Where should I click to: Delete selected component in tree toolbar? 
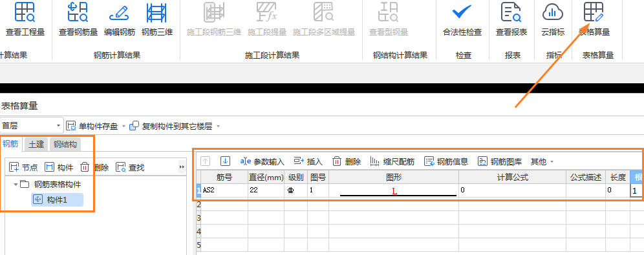tap(94, 167)
